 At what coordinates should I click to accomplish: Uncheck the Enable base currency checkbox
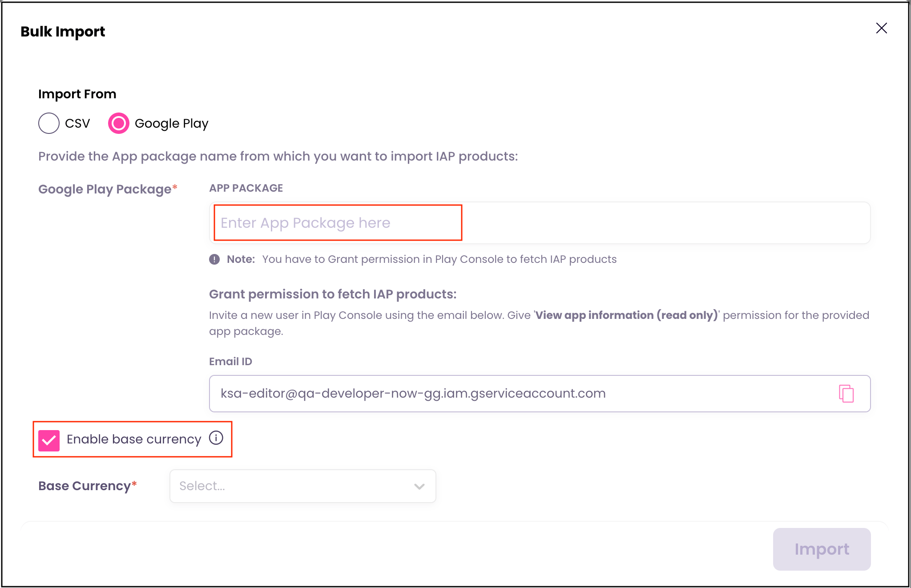coord(49,440)
